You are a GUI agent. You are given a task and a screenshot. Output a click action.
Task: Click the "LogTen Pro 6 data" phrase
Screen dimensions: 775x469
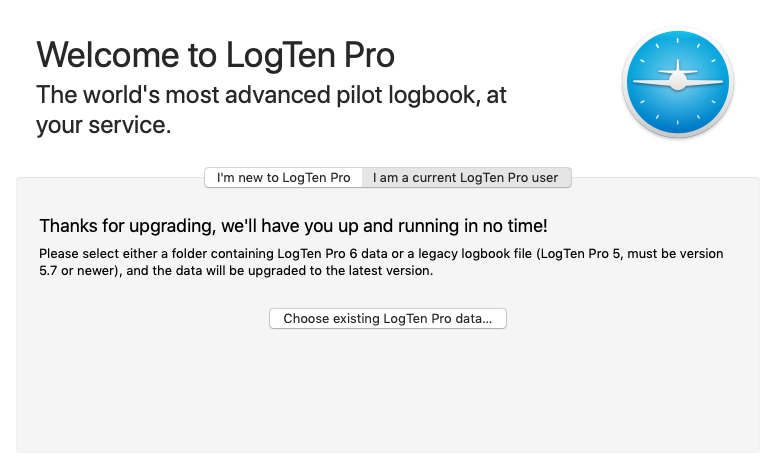[332, 254]
